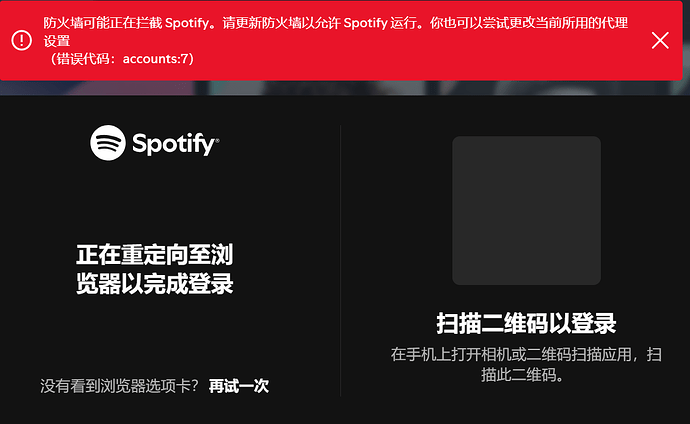Click the 没有看到浏览器选项卡？ text
690x424 pixels.
click(119, 386)
